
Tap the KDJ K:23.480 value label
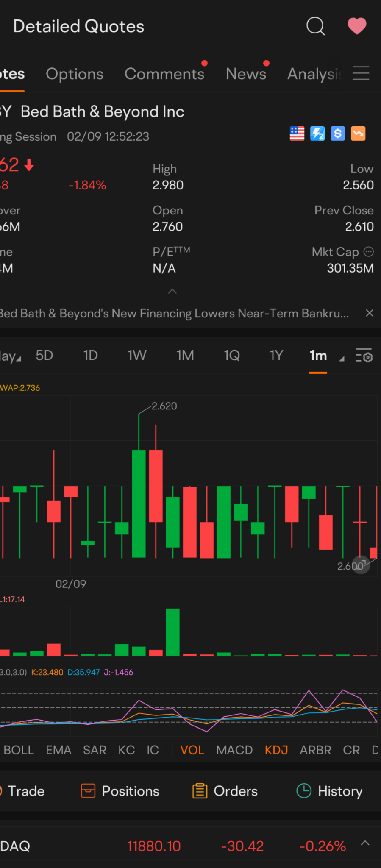pos(47,672)
